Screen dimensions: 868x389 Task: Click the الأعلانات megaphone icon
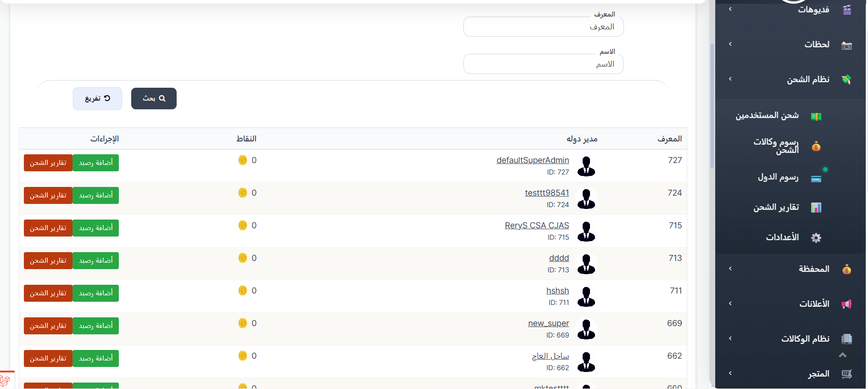[847, 304]
